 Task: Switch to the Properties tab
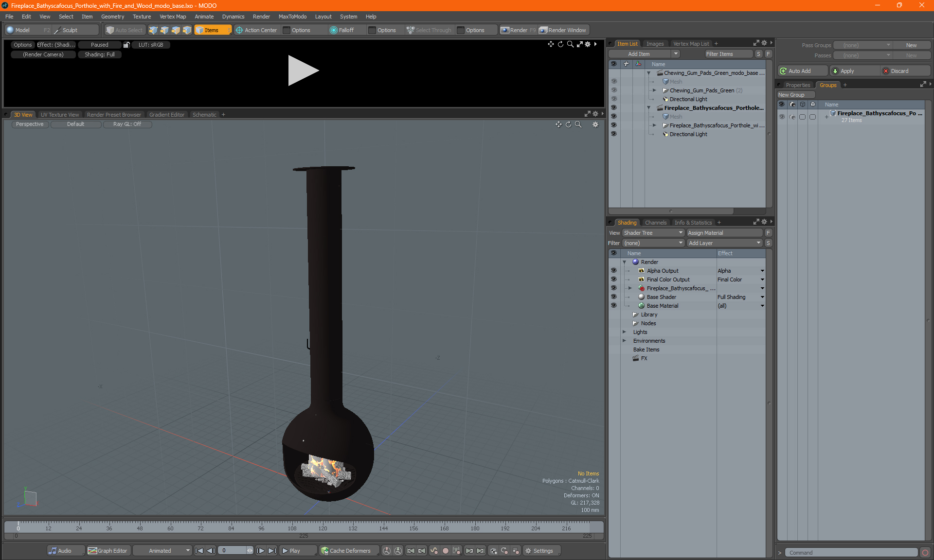(x=798, y=85)
